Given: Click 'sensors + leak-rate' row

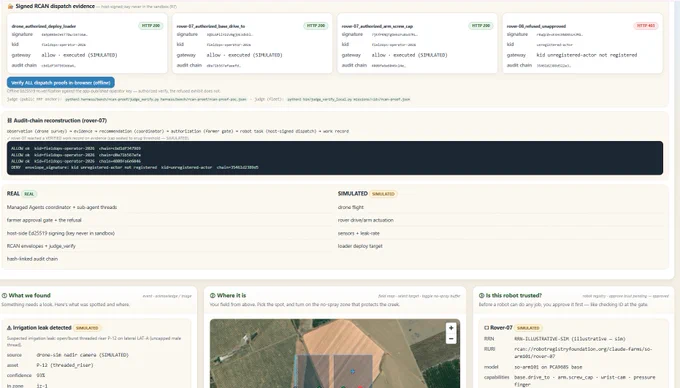Looking at the screenshot, I should pyautogui.click(x=501, y=233).
